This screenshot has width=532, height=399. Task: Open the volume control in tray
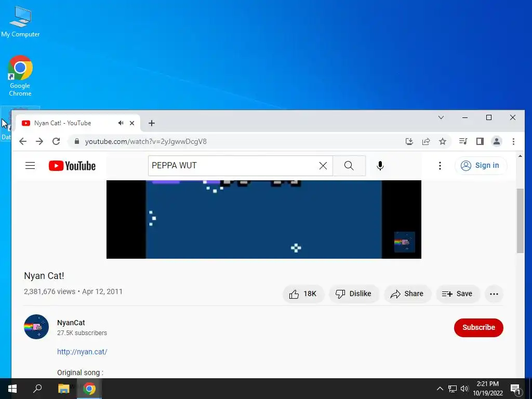coord(464,389)
